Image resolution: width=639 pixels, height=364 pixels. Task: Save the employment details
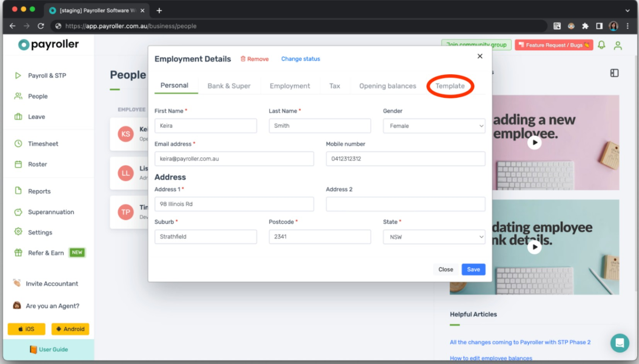point(473,269)
